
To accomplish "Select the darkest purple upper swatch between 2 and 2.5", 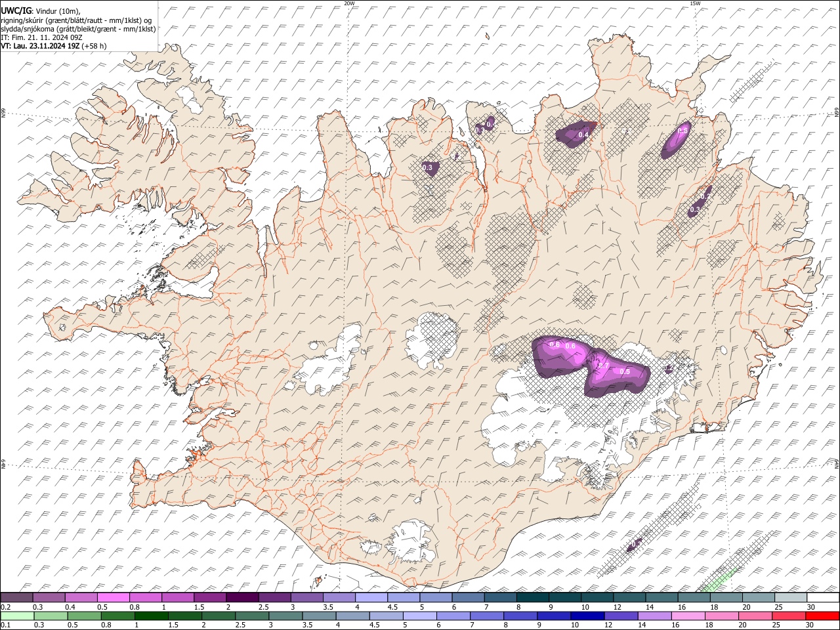I will coord(242,597).
